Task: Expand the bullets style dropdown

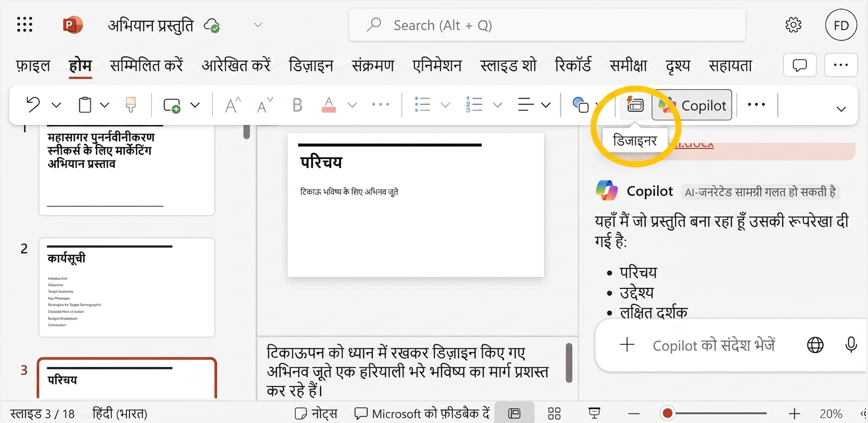Action: [445, 105]
